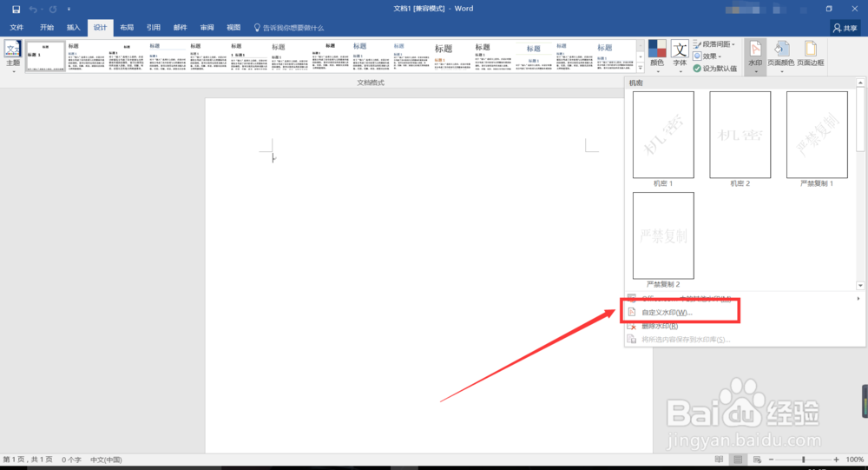The width and height of the screenshot is (868, 470).
Task: Switch to the 插入 tab
Action: pyautogui.click(x=73, y=27)
